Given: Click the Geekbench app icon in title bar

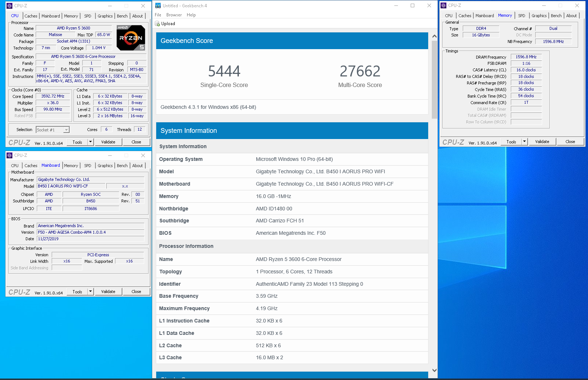Looking at the screenshot, I should [x=158, y=5].
